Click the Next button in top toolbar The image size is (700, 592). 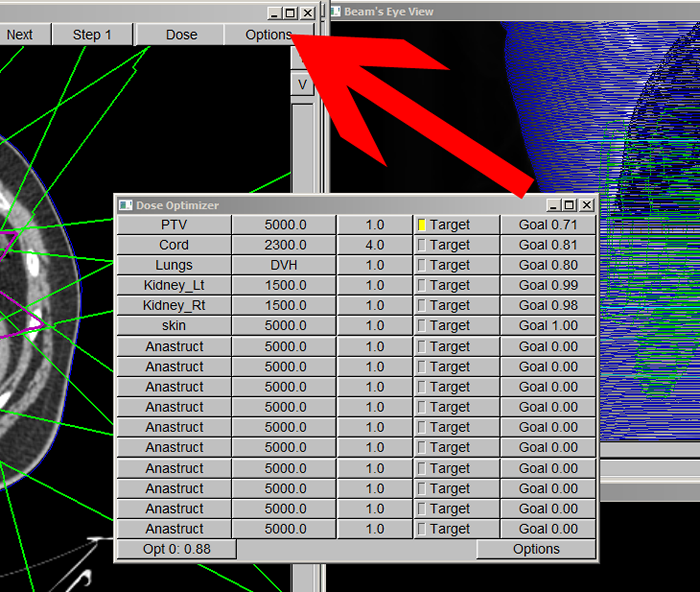pos(20,34)
